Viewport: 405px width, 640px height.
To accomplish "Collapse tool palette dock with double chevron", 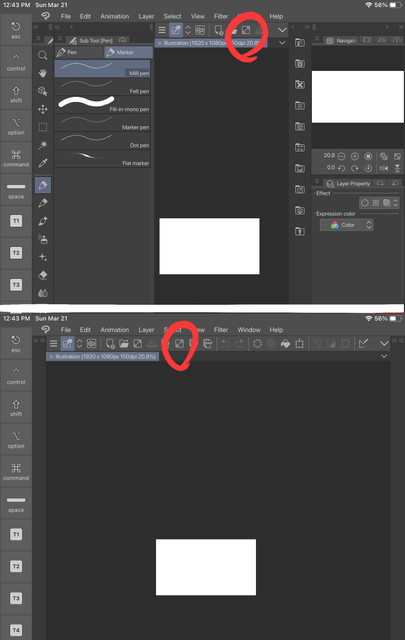I will click(x=36, y=27).
